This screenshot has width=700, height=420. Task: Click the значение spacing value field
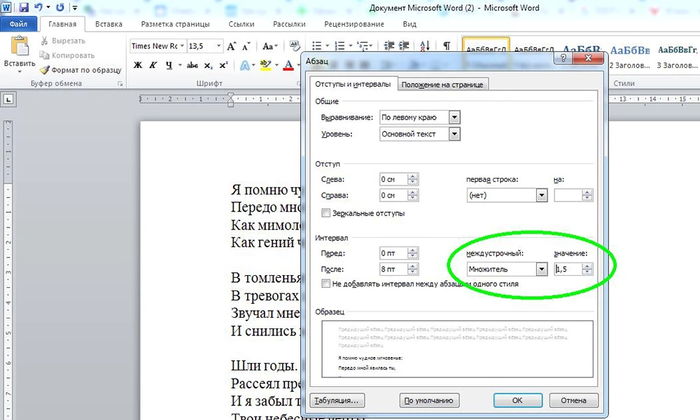(x=568, y=269)
